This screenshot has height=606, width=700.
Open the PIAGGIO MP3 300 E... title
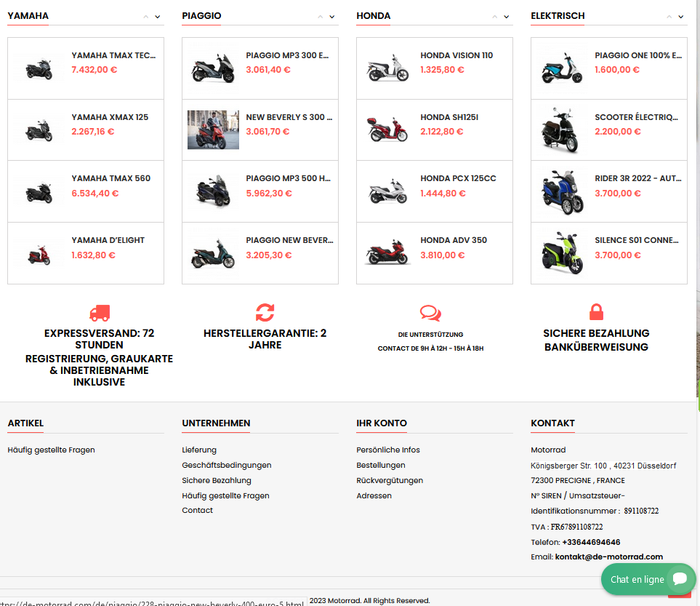287,55
